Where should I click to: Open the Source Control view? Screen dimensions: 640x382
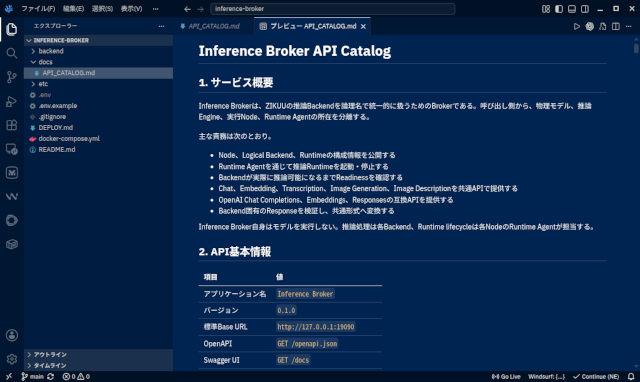point(11,77)
